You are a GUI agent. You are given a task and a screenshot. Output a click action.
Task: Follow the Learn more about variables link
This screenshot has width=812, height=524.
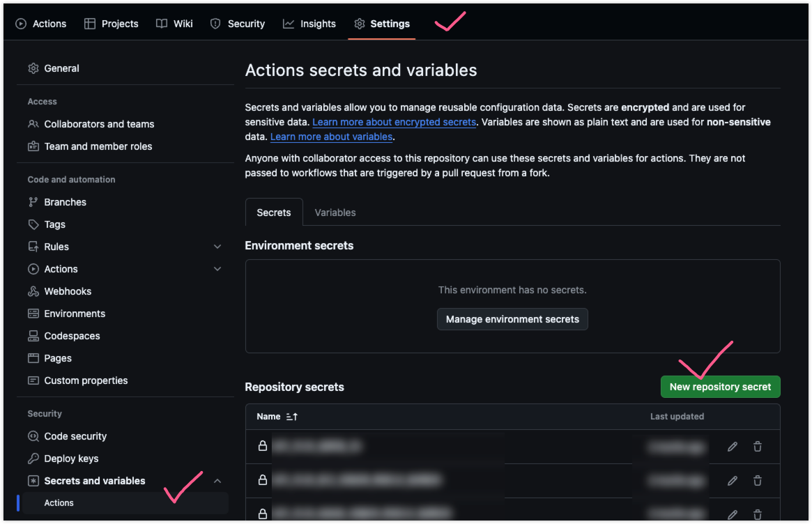pyautogui.click(x=332, y=137)
